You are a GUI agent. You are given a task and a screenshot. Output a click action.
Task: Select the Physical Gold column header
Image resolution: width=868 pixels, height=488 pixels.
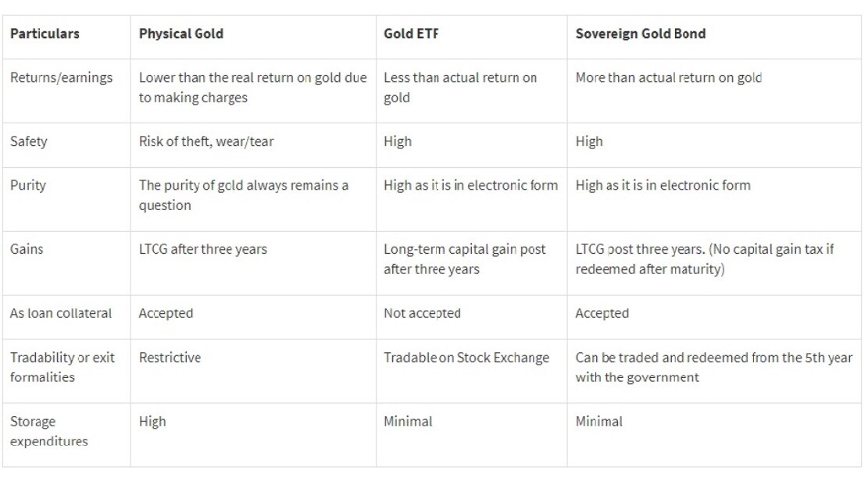181,34
